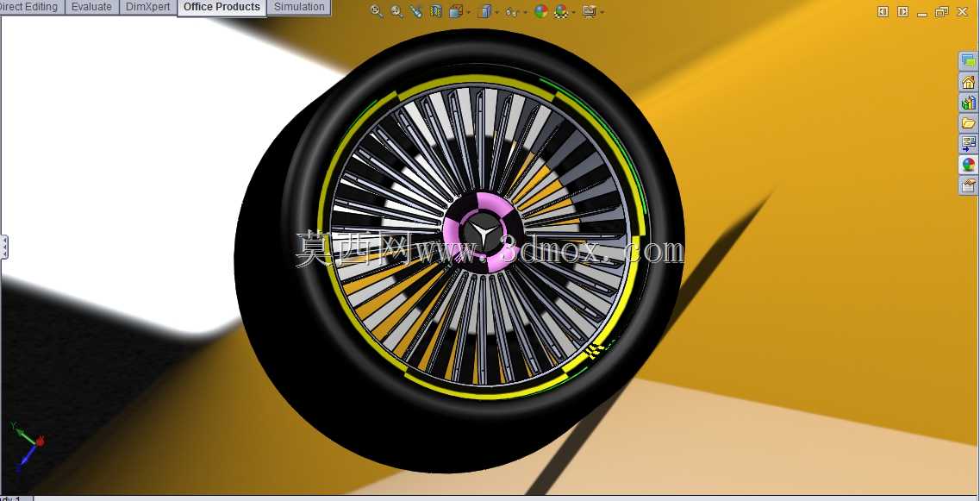The image size is (980, 501).
Task: Expand Apply Scene dropdown arrow
Action: click(573, 12)
